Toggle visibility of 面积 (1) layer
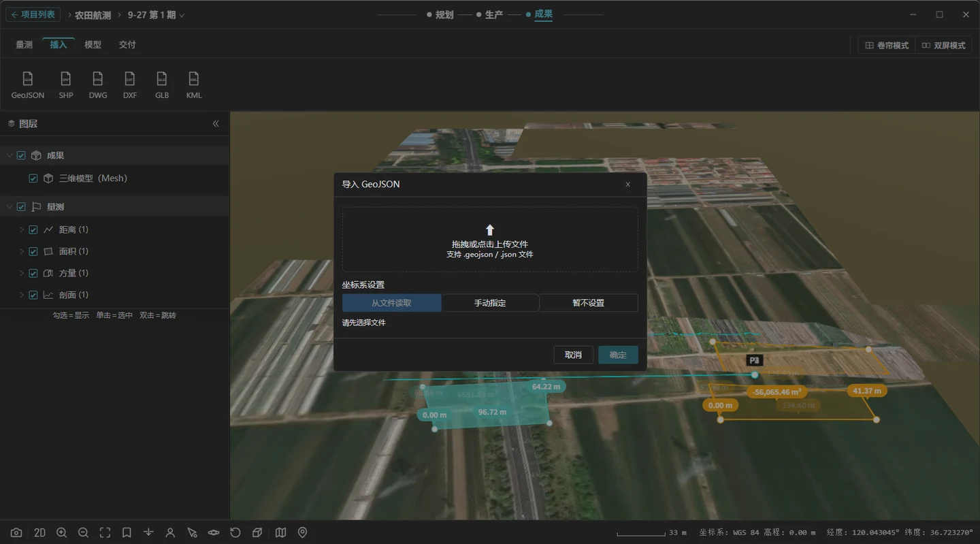Image resolution: width=980 pixels, height=544 pixels. coord(33,252)
